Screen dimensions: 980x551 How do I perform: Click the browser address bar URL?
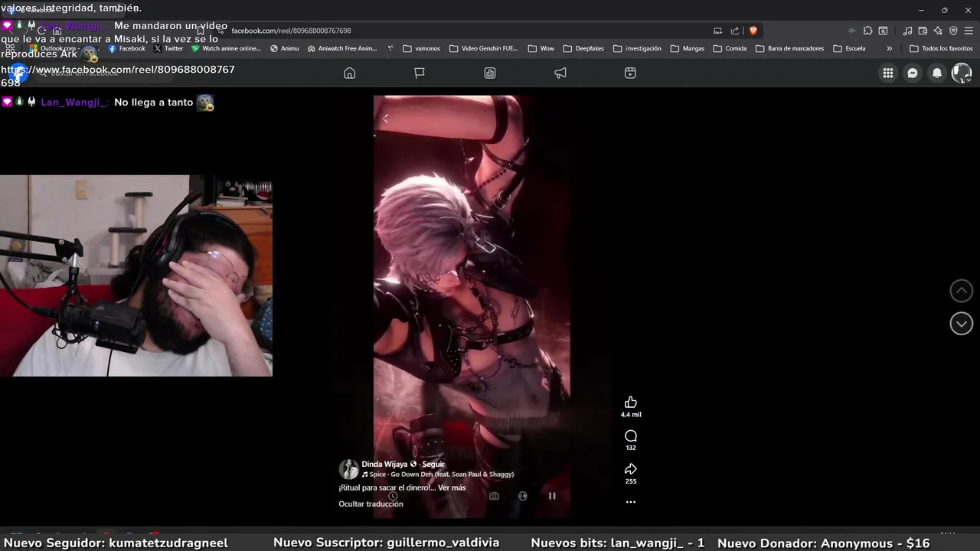click(291, 31)
